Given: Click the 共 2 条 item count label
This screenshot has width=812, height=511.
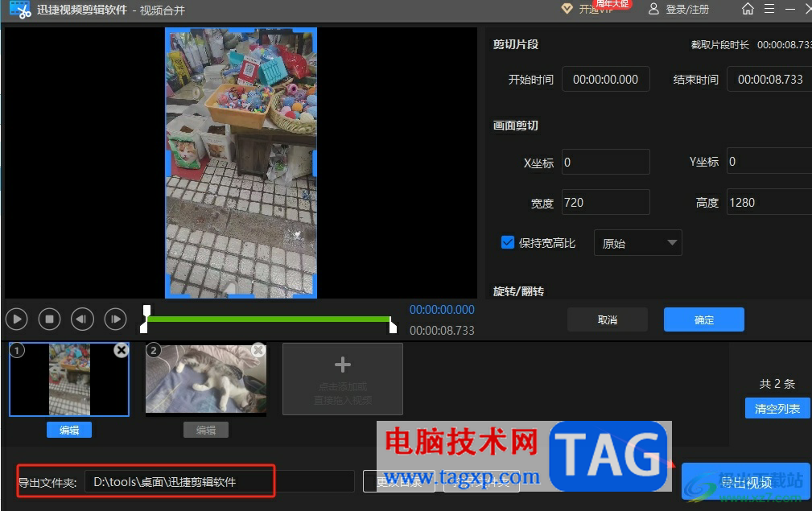Looking at the screenshot, I should 777,384.
